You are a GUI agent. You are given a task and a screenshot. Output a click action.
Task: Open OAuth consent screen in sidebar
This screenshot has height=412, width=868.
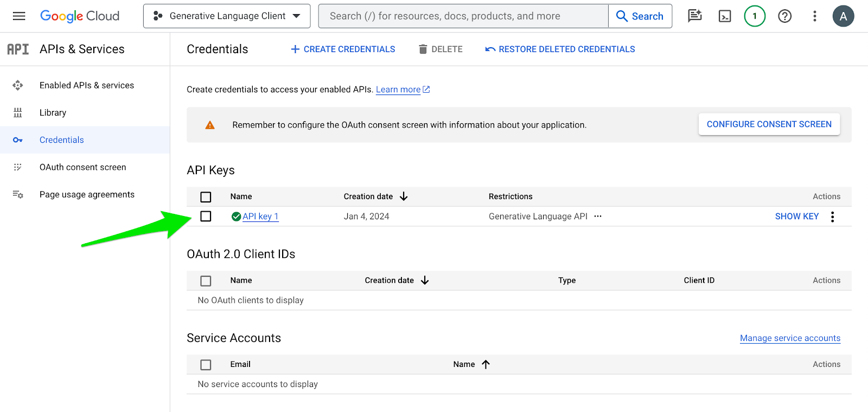coord(82,167)
